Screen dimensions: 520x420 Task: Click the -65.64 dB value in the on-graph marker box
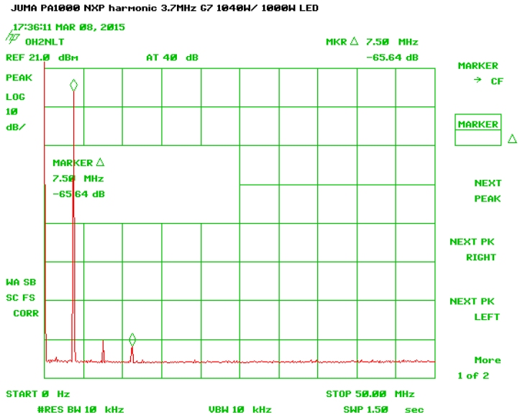79,194
